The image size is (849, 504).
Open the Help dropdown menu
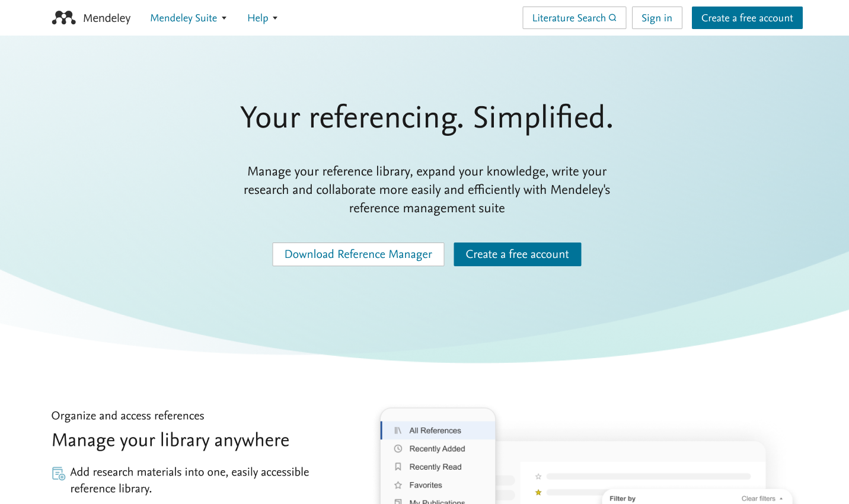coord(262,18)
